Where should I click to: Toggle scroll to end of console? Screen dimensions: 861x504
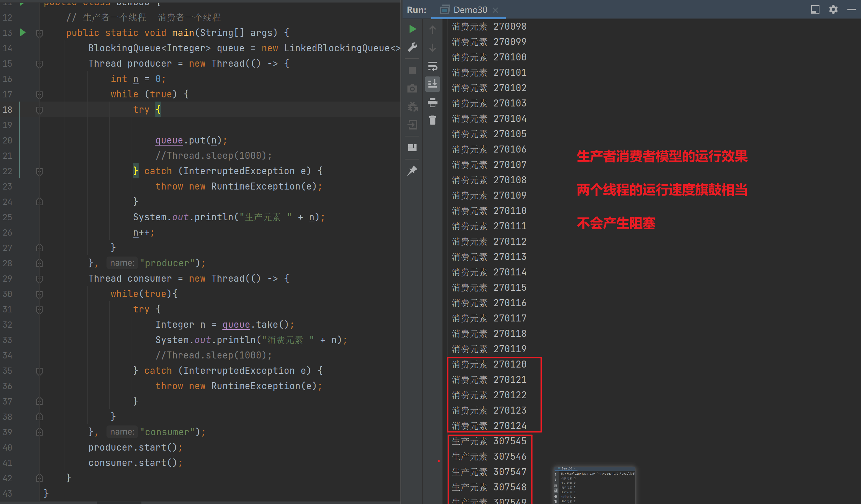point(432,84)
